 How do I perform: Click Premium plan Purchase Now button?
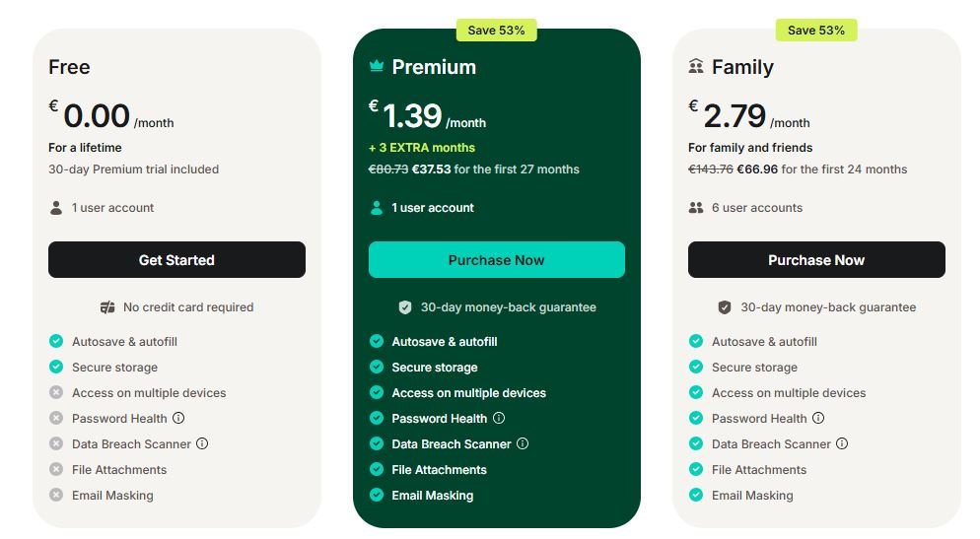coord(496,260)
